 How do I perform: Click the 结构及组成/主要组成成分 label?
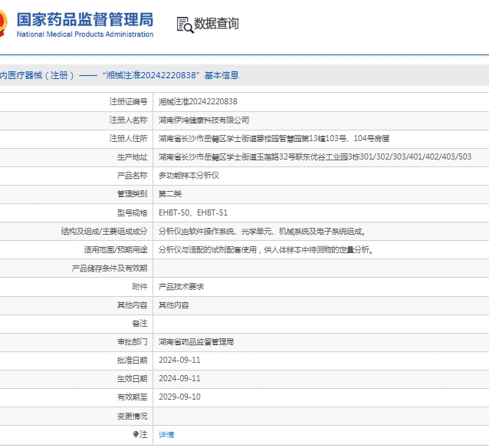pos(104,232)
